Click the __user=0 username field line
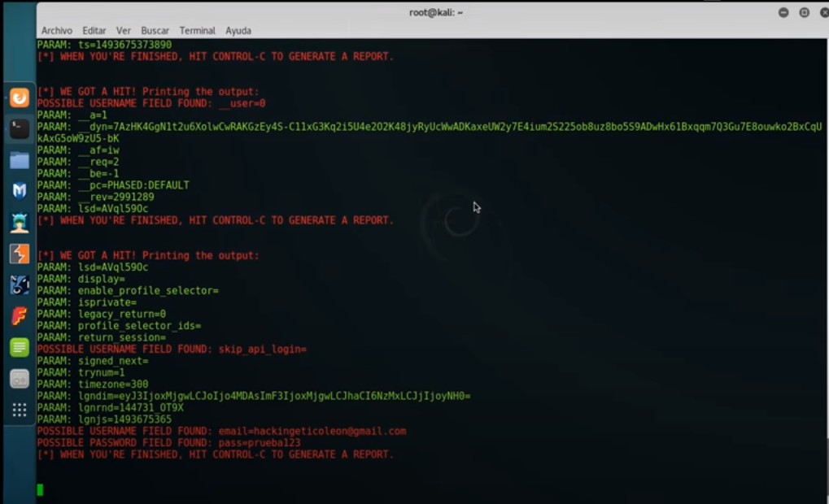Viewport: 829px width, 504px height. tap(151, 103)
